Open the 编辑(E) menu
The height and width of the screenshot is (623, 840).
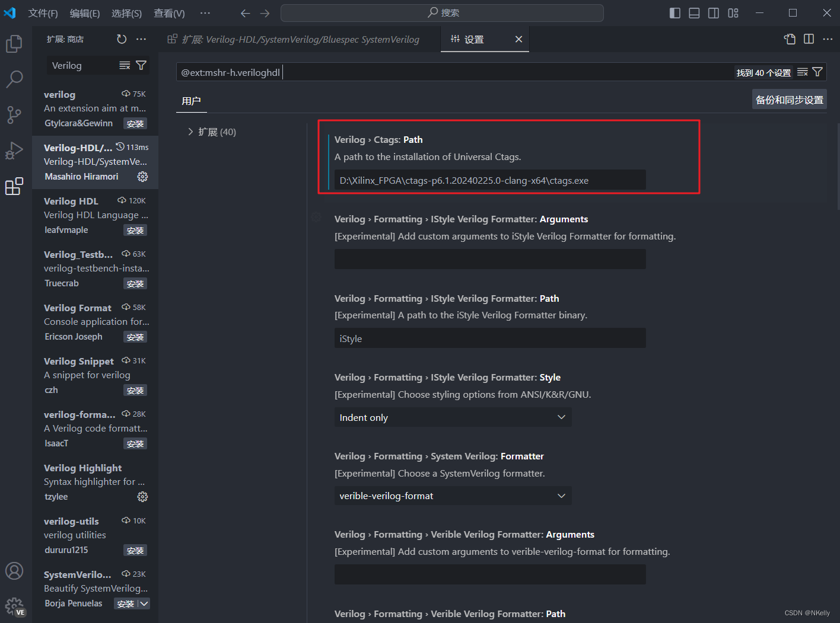[x=85, y=13]
